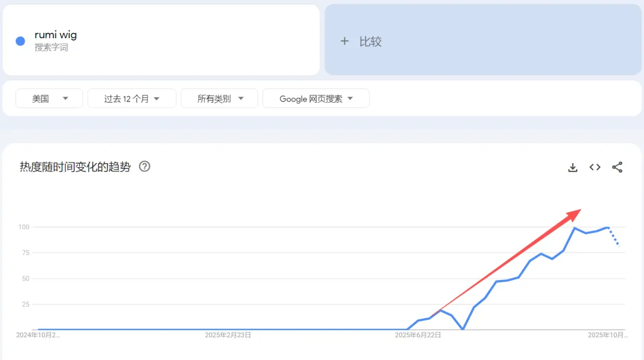Expand the Google 网页搜索 dropdown
Image resolution: width=644 pixels, height=360 pixels.
pyautogui.click(x=315, y=98)
